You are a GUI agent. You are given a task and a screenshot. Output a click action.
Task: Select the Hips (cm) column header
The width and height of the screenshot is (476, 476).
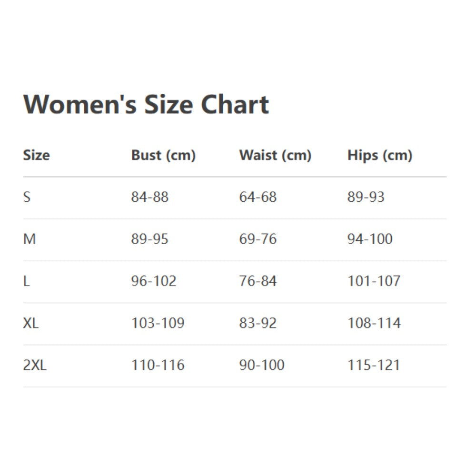click(379, 155)
